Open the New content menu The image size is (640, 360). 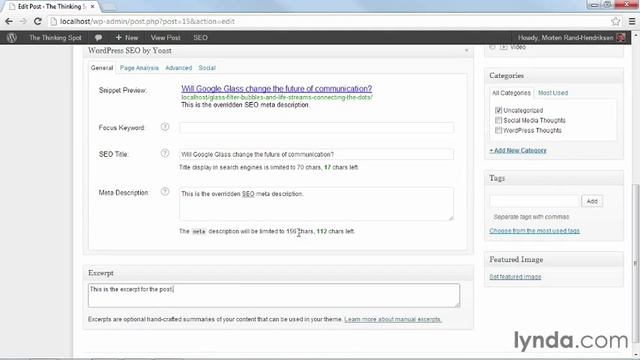[x=127, y=38]
